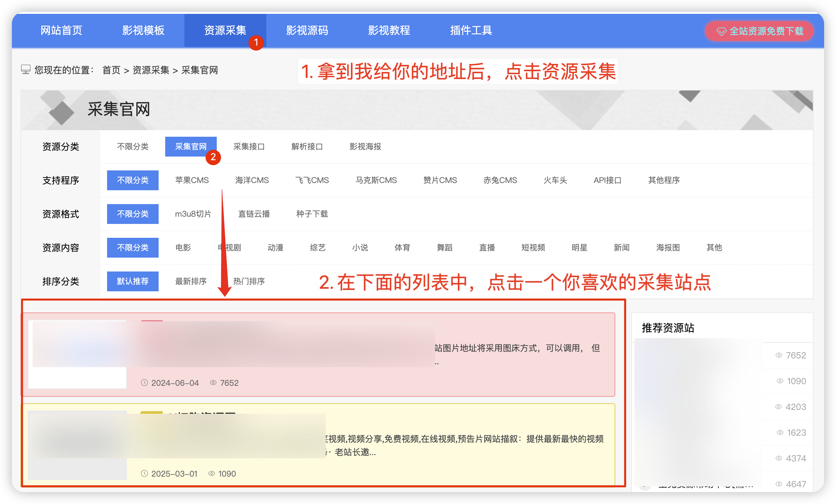Click sidebar eye icon next to 4203
This screenshot has width=836, height=504.
[x=778, y=407]
